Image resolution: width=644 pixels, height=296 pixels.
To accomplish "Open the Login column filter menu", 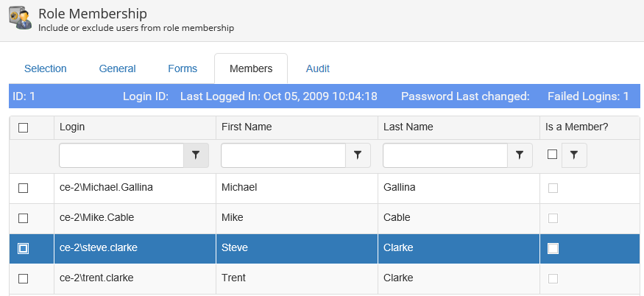I will tap(196, 155).
